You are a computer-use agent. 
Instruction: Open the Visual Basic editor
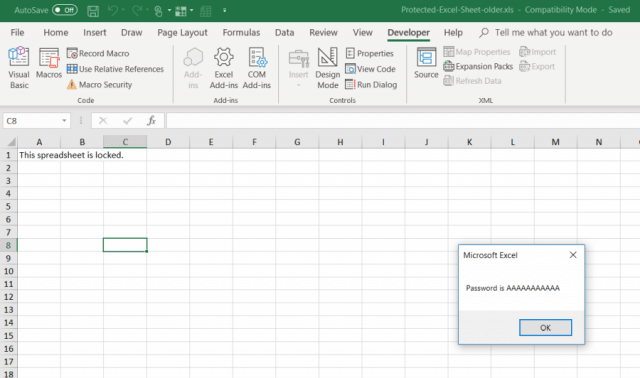(19, 68)
